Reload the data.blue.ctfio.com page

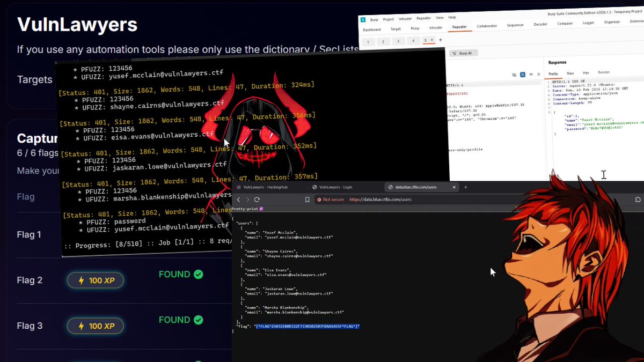pos(258,200)
